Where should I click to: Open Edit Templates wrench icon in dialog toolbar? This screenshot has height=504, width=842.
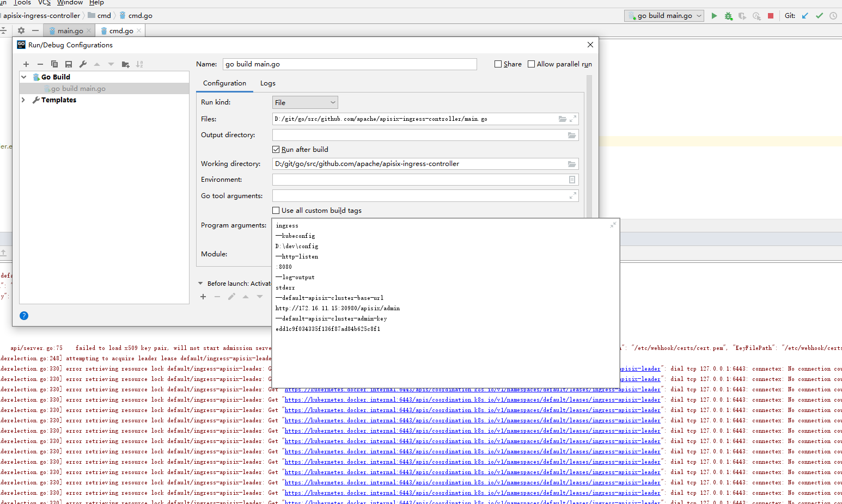coord(83,64)
